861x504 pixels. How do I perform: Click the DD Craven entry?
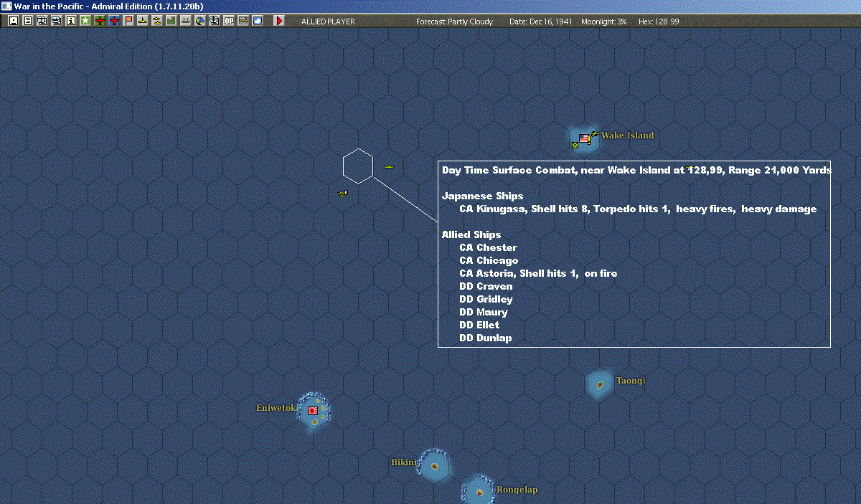pos(486,287)
